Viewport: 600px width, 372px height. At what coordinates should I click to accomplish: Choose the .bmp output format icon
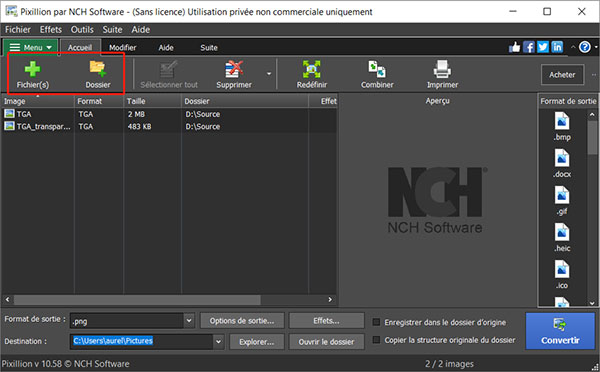[x=562, y=121]
